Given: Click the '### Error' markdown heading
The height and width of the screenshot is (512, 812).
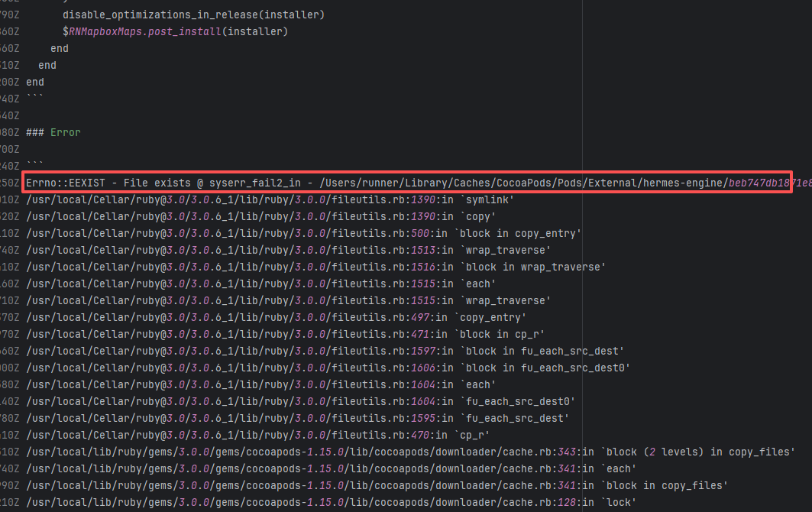Looking at the screenshot, I should (x=53, y=132).
